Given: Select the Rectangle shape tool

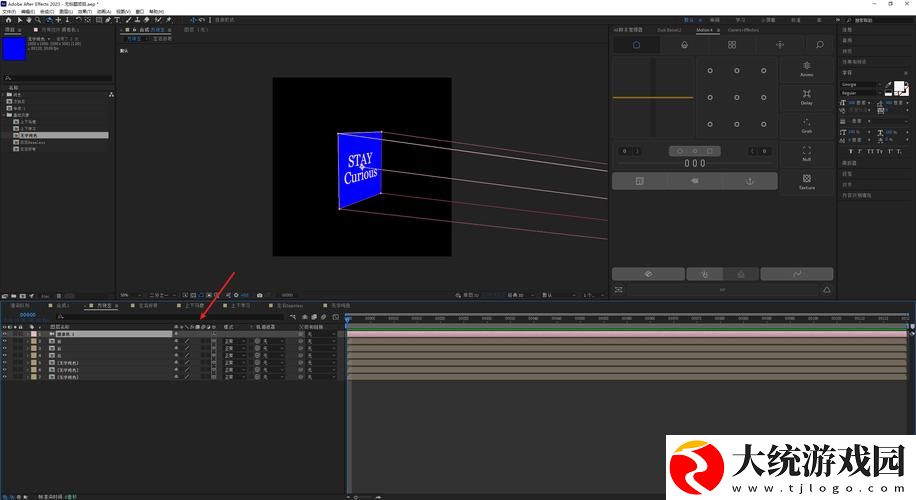Looking at the screenshot, I should [99, 20].
